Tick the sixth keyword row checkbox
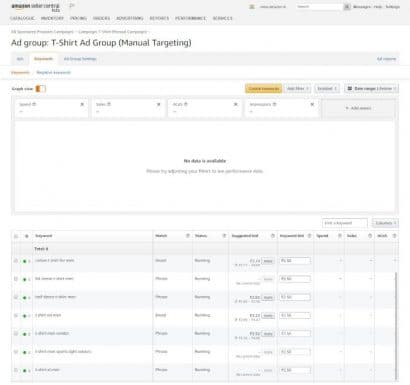The width and height of the screenshot is (410, 385). (x=16, y=352)
